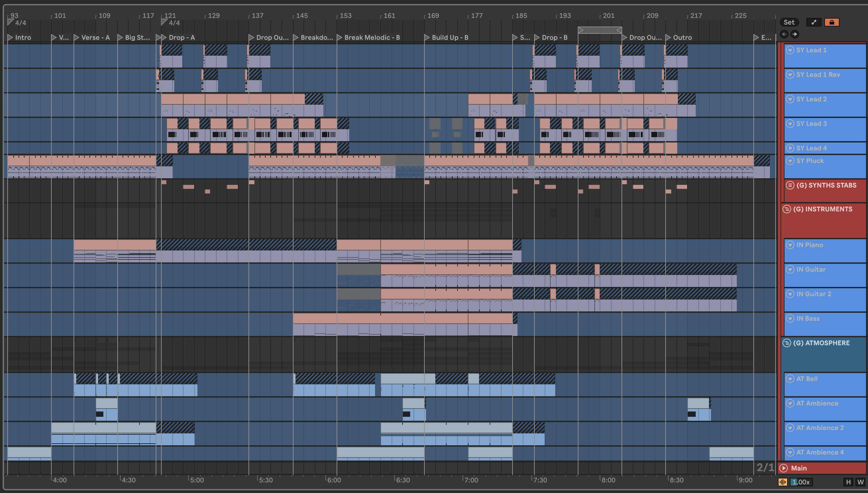The height and width of the screenshot is (493, 868).
Task: Click the automation mode icon
Action: click(x=814, y=22)
